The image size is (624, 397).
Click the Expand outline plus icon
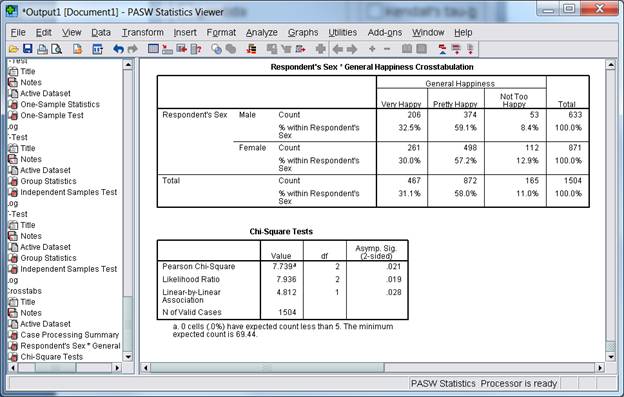[372, 49]
